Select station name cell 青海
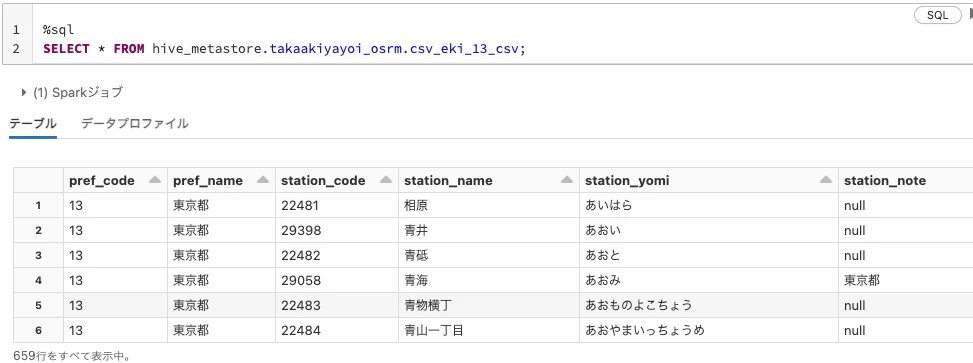The height and width of the screenshot is (363, 973). (x=489, y=280)
